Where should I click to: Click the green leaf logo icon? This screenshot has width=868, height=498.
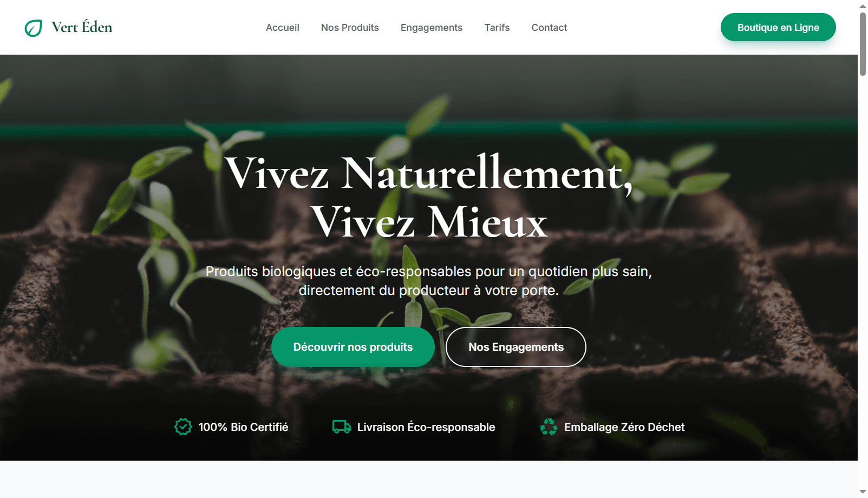coord(34,28)
